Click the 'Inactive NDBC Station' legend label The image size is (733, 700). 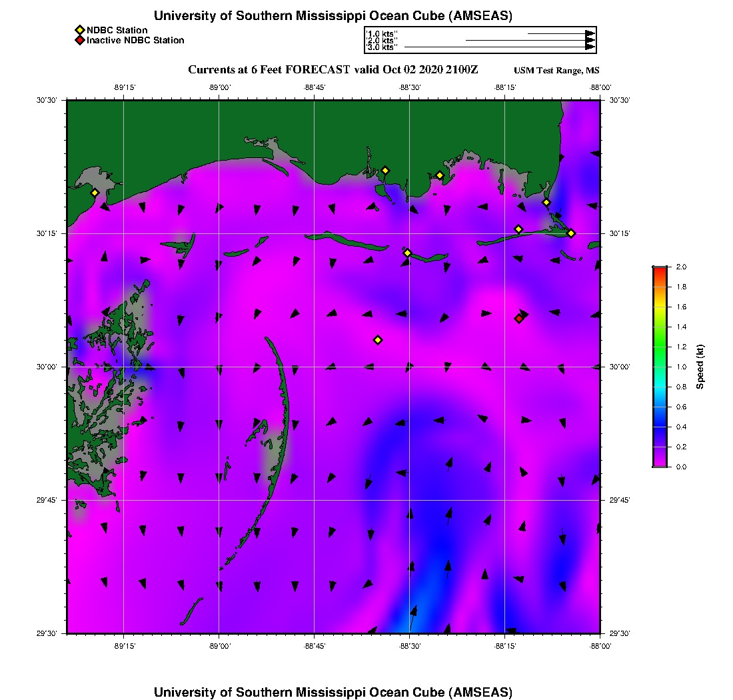(135, 41)
